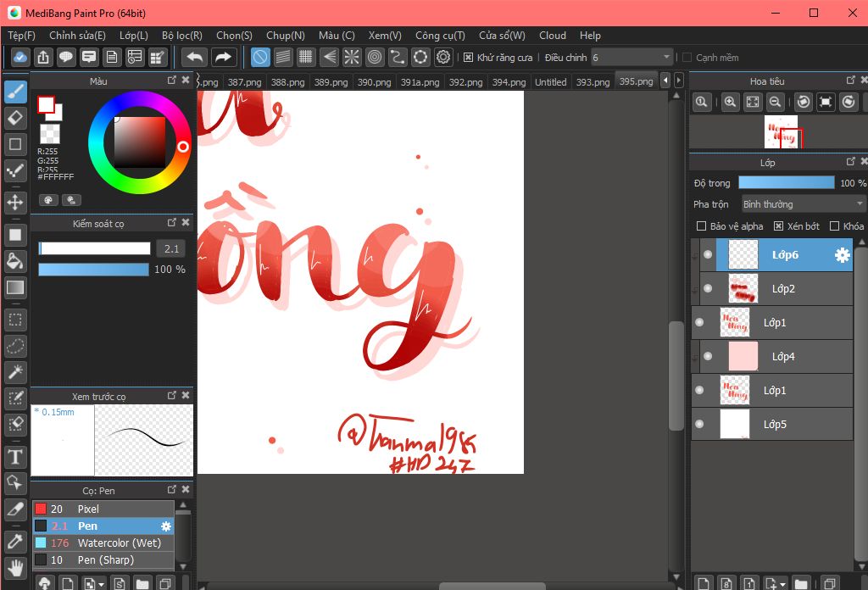Image resolution: width=868 pixels, height=590 pixels.
Task: Select the Bucket fill tool
Action: point(15,261)
